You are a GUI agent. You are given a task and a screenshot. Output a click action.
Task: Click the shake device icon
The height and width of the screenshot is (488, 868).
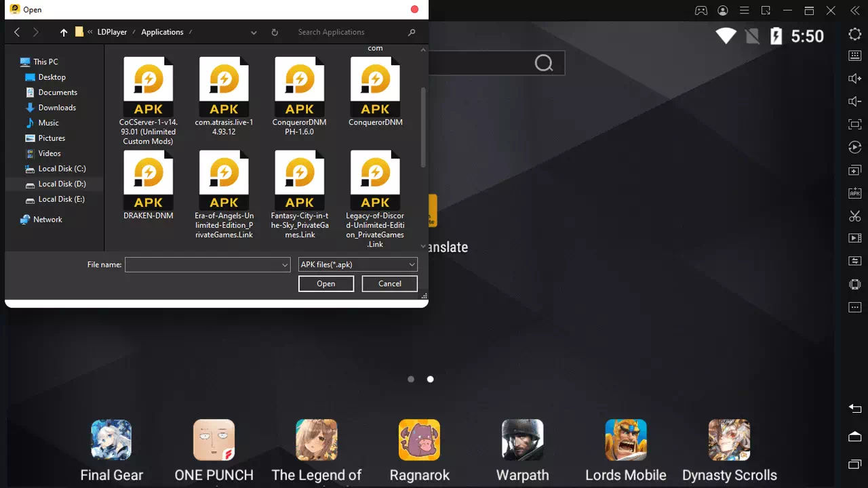pos(854,285)
